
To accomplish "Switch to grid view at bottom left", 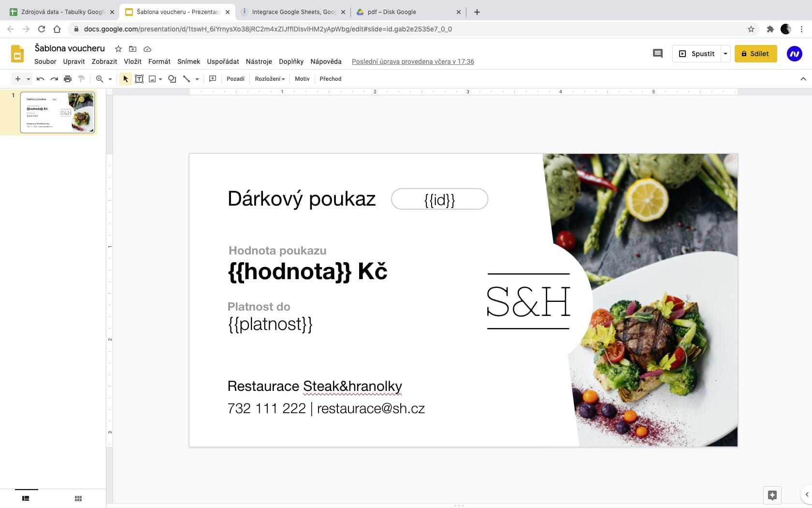I will pos(78,498).
